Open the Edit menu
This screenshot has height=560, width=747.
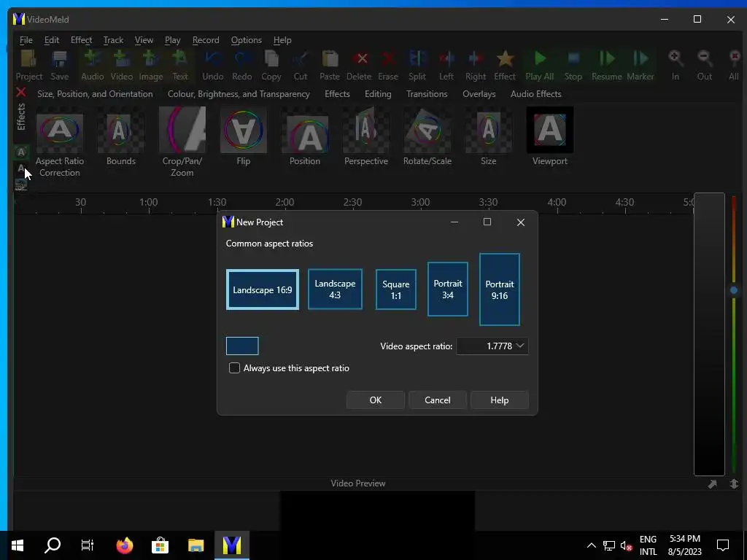coord(52,40)
